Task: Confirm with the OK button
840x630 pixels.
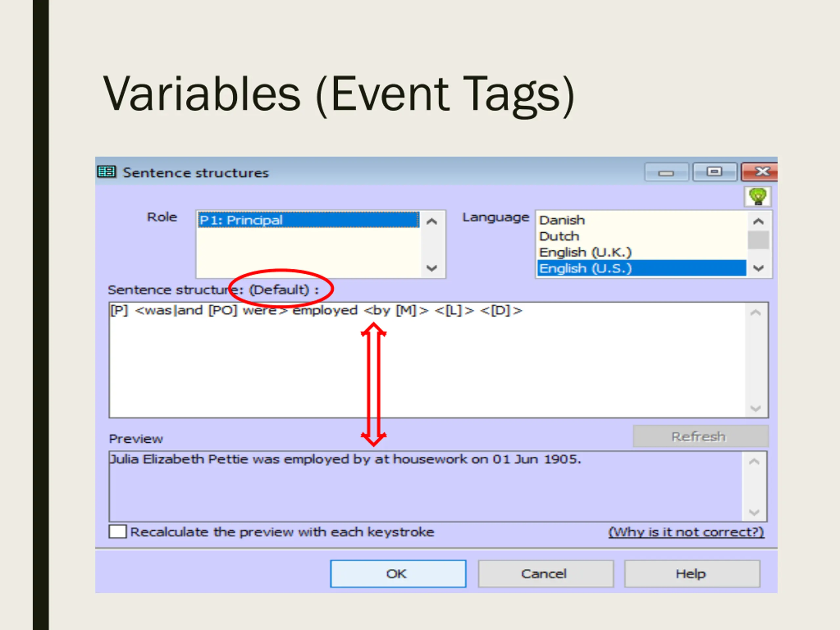Action: click(398, 574)
